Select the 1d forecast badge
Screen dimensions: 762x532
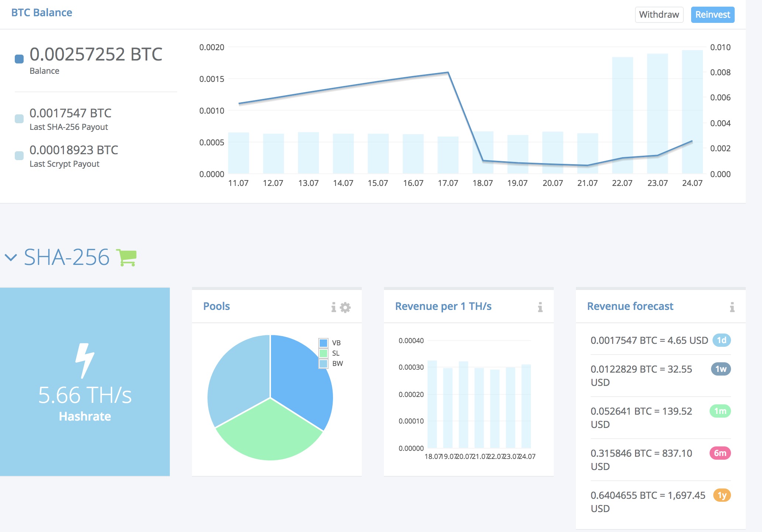click(x=721, y=340)
